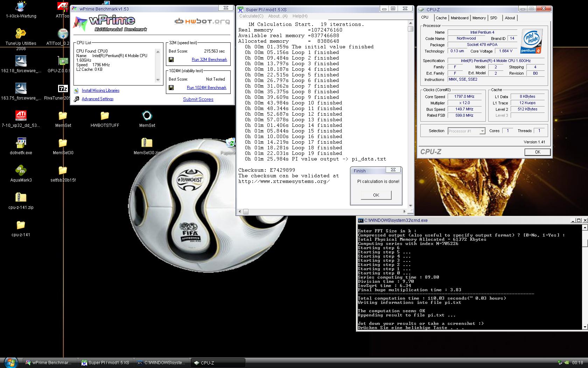Click CPU-Z taskbar button
588x368 pixels.
[x=218, y=363]
